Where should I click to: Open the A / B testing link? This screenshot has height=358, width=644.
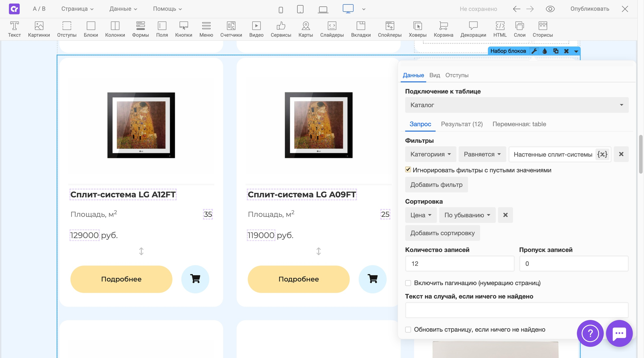pos(39,9)
